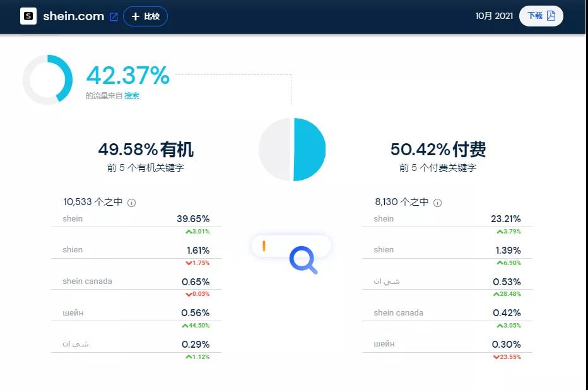
Task: Click the blue paid half of pie chart
Action: [x=309, y=150]
